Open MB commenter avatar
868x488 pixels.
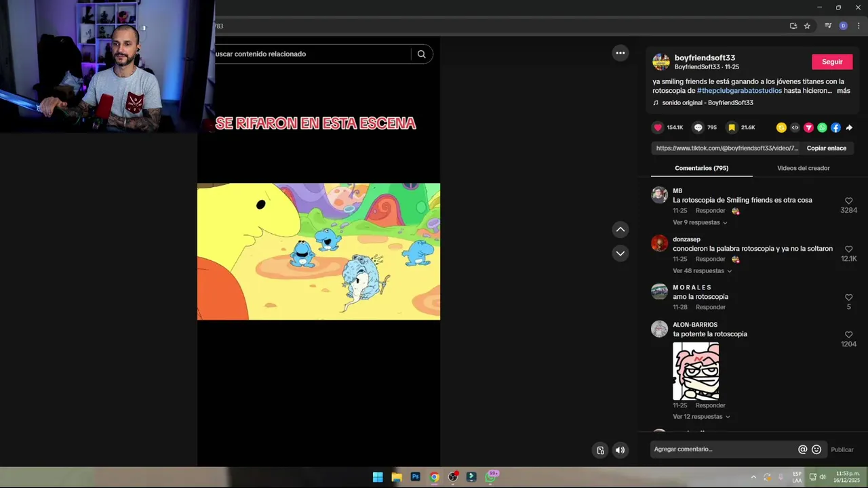(659, 195)
